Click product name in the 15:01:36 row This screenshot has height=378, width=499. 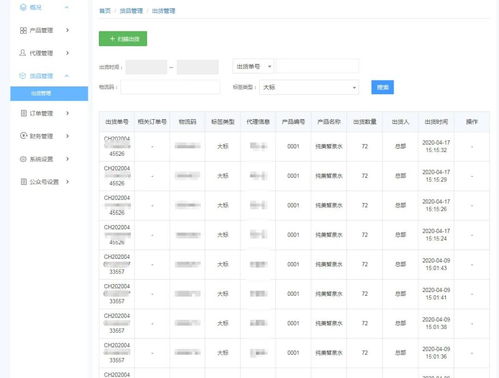click(x=329, y=353)
